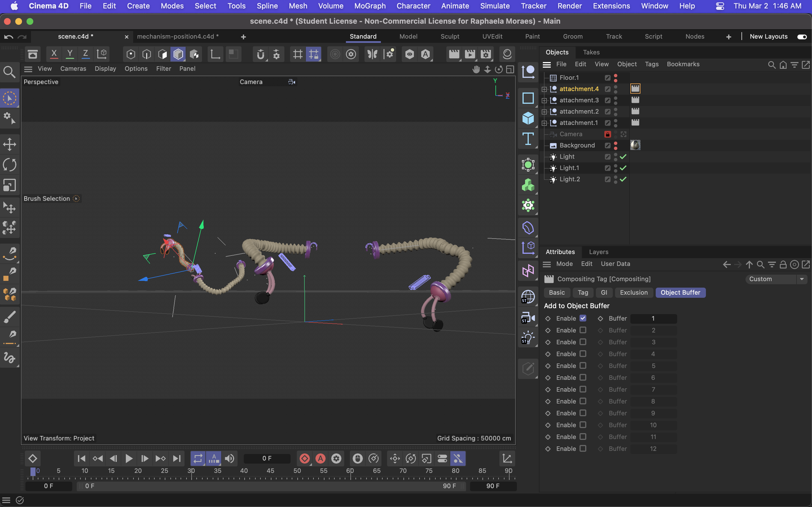Select the Move tool in left toolbar
The image size is (812, 507).
click(x=9, y=145)
